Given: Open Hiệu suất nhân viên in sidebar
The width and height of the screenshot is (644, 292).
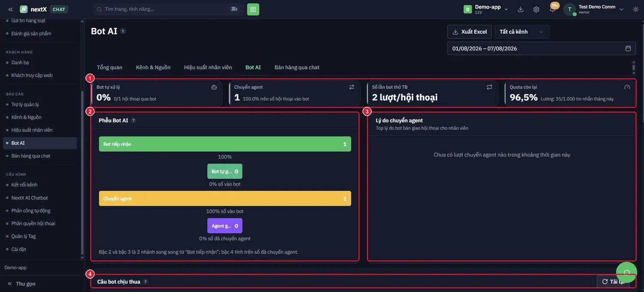Looking at the screenshot, I should tap(39, 130).
